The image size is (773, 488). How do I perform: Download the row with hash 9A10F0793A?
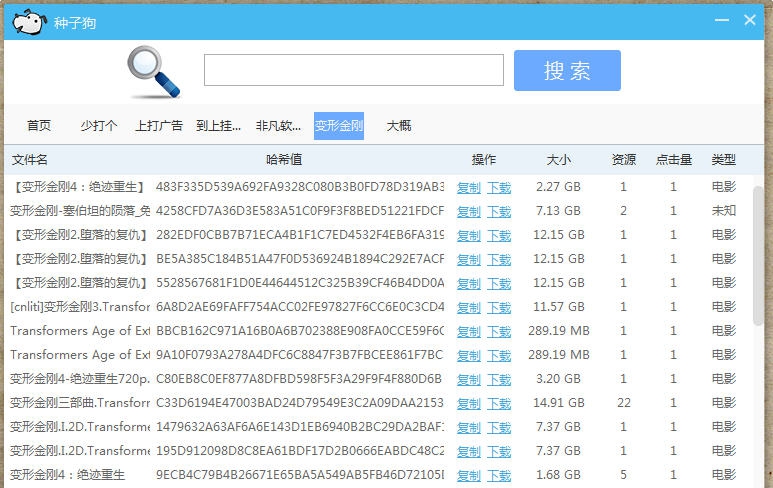[499, 355]
